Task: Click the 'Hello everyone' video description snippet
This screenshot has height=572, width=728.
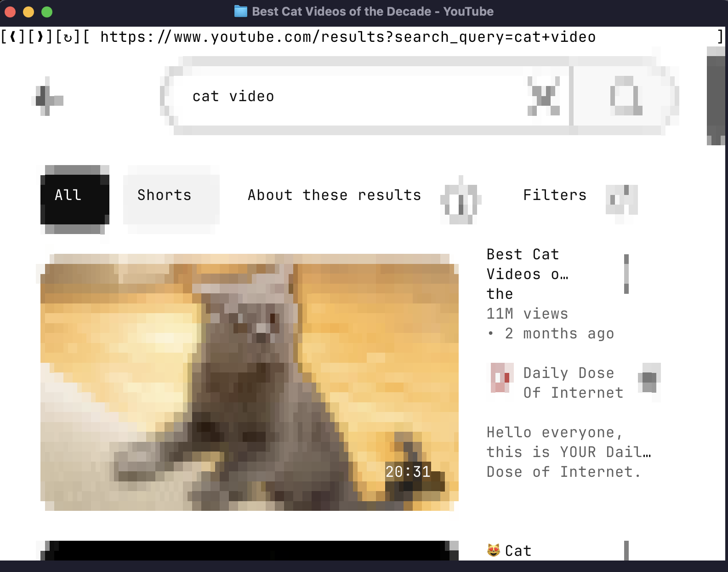Action: tap(569, 452)
